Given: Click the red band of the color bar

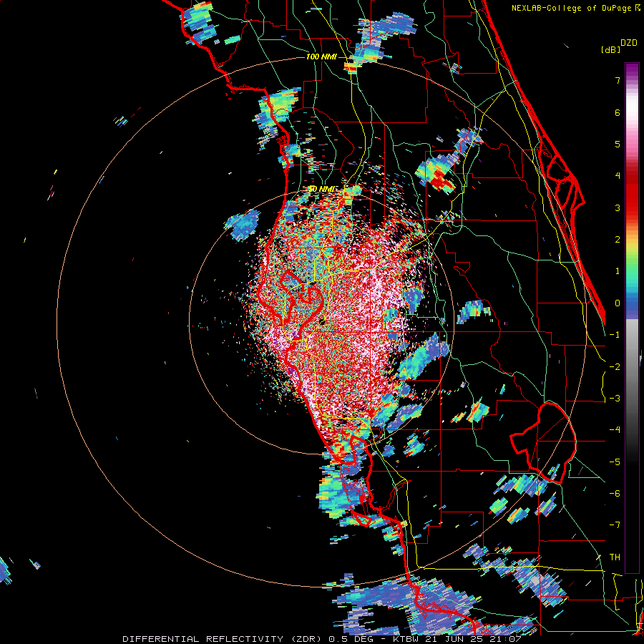Looking at the screenshot, I should 632,197.
